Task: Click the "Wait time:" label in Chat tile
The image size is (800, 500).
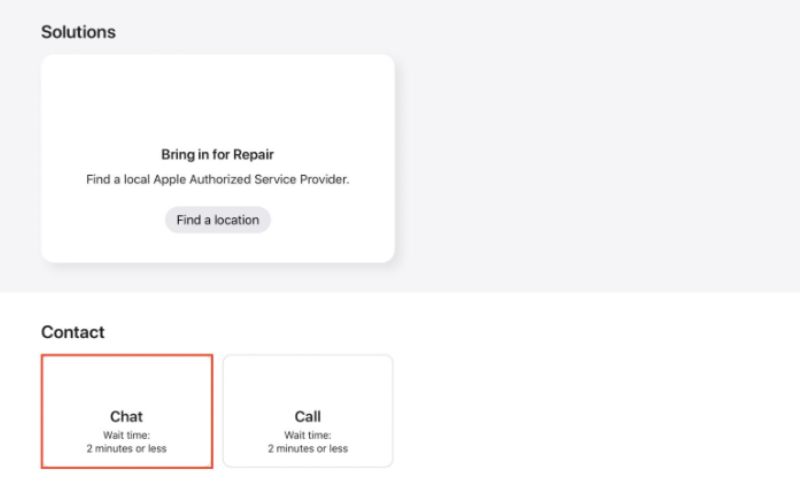Action: click(x=127, y=435)
